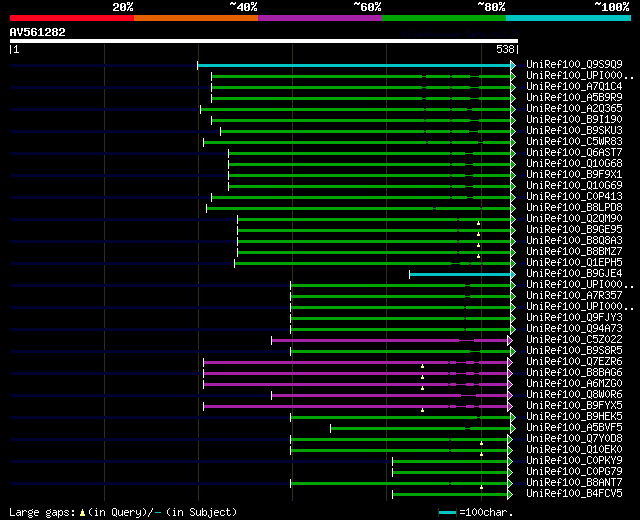Click the green alignment bar for UniRef100_C0PKY9
Image resolution: width=640 pixels, height=520 pixels.
450,462
